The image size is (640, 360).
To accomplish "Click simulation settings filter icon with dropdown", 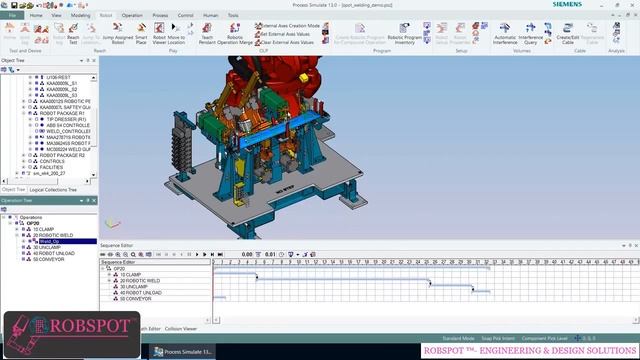I will [293, 254].
